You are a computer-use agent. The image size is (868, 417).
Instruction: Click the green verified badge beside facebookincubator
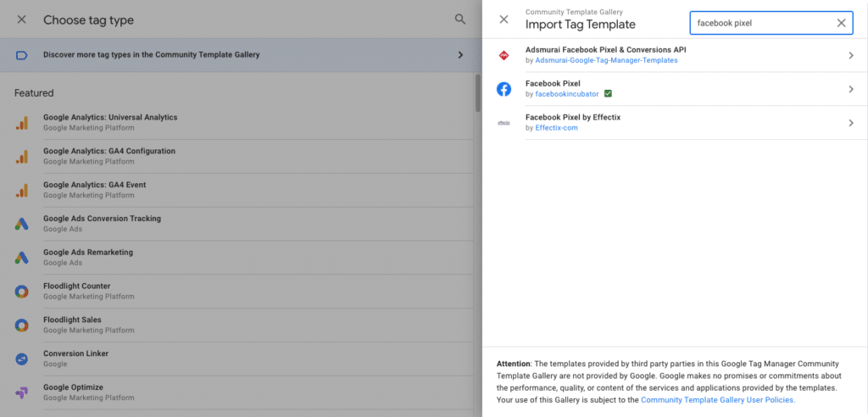pos(608,94)
